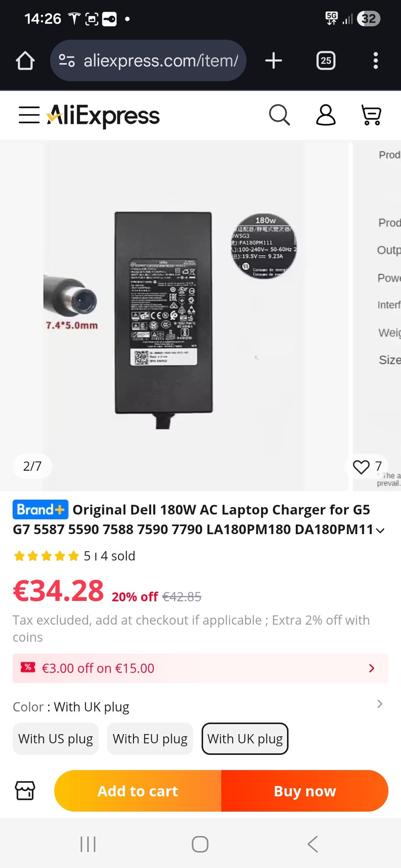Screen dimensions: 401x868
Task: Expand the Color options arrow
Action: point(380,704)
